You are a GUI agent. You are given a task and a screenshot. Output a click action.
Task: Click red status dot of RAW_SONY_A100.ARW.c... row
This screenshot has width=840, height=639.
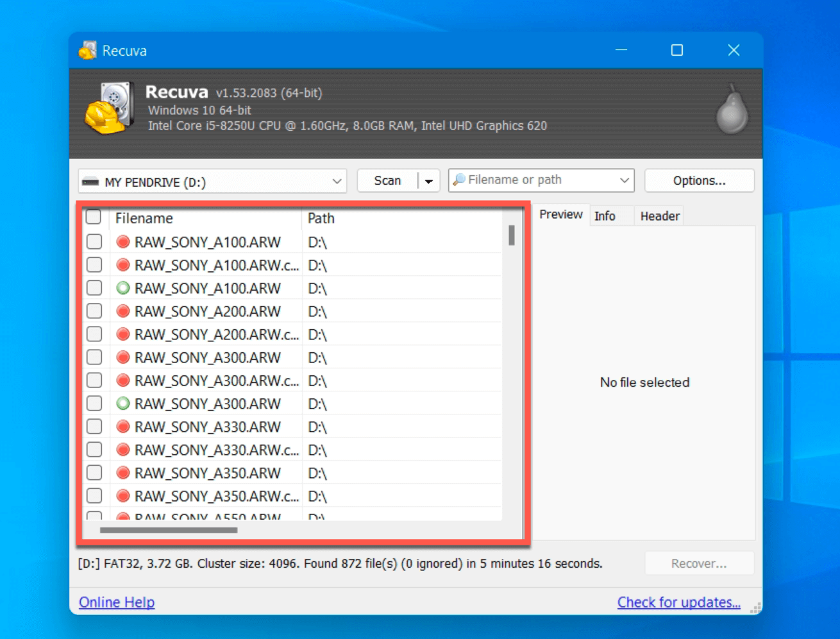pyautogui.click(x=123, y=265)
